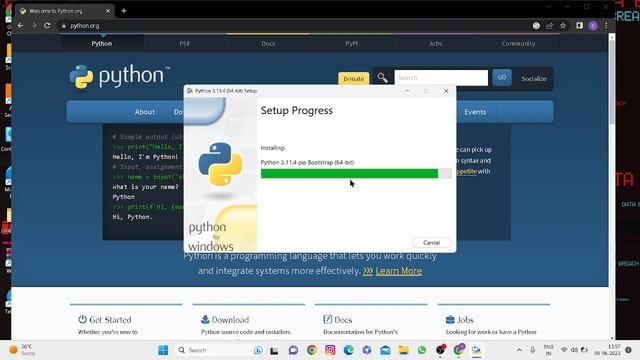
Task: Open the About menu item
Action: (144, 112)
